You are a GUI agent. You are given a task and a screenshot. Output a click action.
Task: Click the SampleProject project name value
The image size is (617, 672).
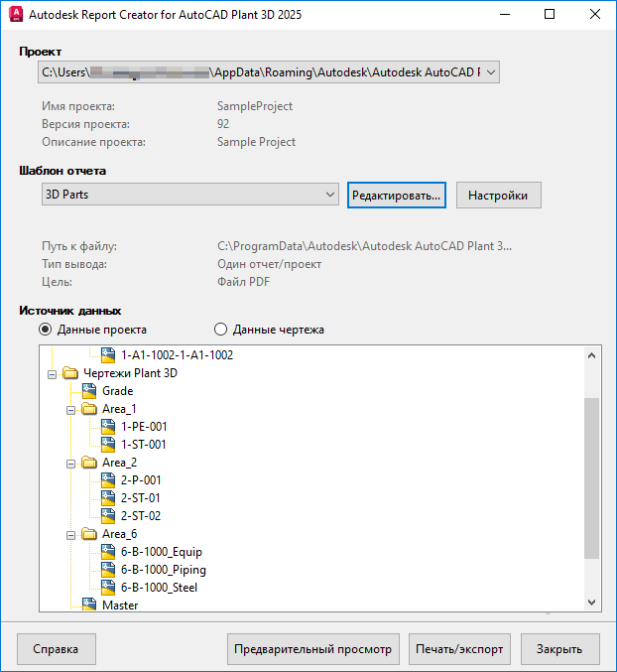[x=255, y=106]
